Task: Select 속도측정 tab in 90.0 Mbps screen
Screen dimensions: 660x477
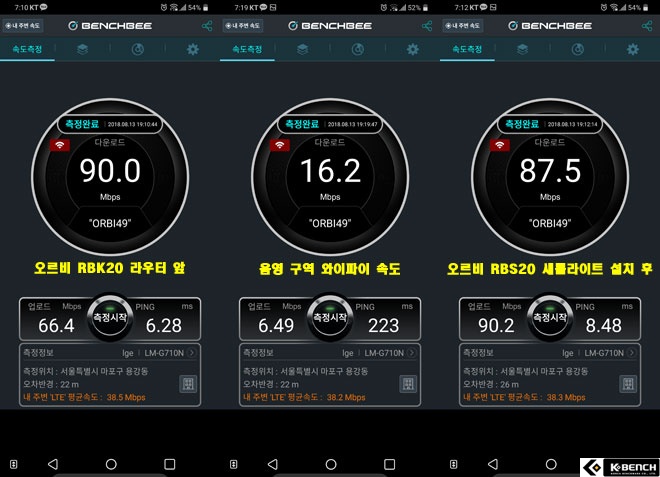Action: pyautogui.click(x=27, y=50)
